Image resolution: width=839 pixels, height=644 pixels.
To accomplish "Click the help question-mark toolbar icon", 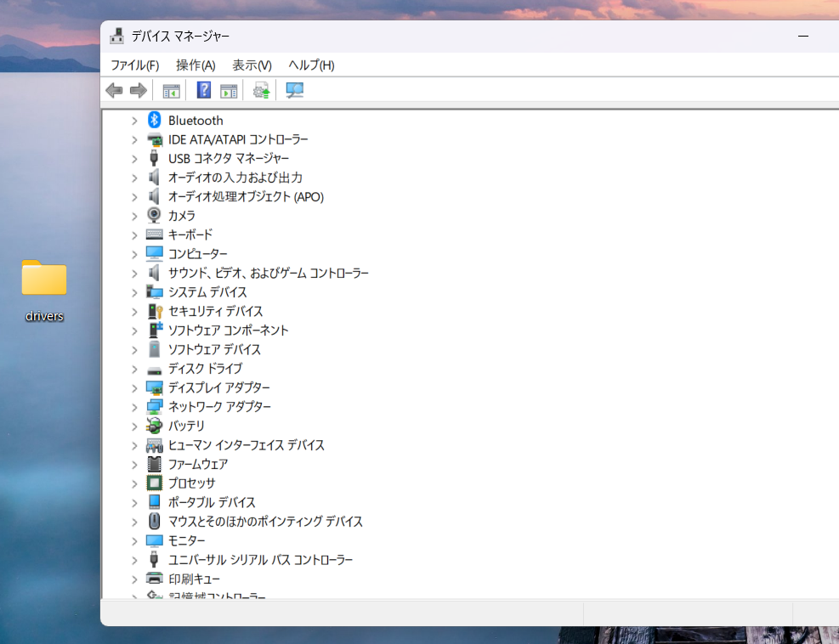I will coord(203,90).
